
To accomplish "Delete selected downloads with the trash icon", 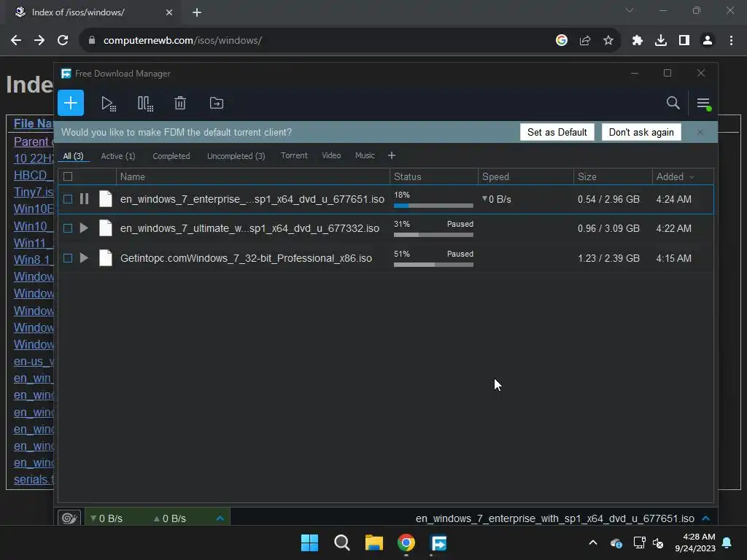I will click(x=180, y=103).
